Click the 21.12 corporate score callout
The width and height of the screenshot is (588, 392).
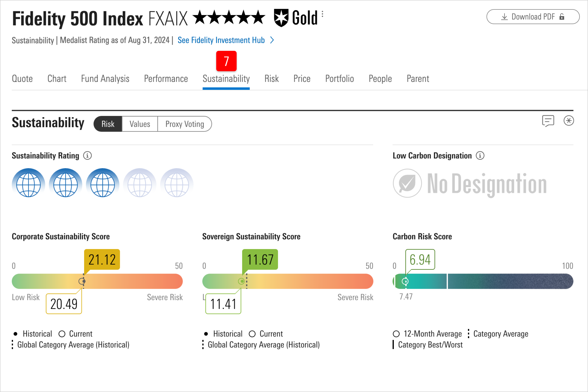pyautogui.click(x=102, y=259)
